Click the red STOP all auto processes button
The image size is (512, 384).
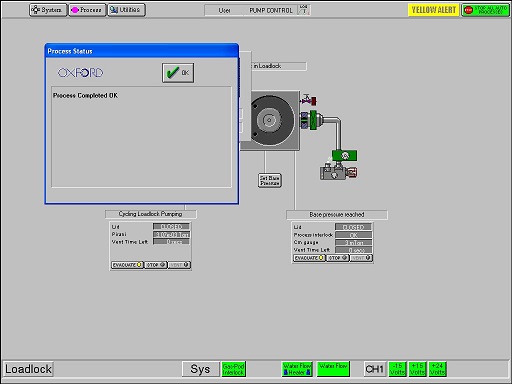coord(485,10)
